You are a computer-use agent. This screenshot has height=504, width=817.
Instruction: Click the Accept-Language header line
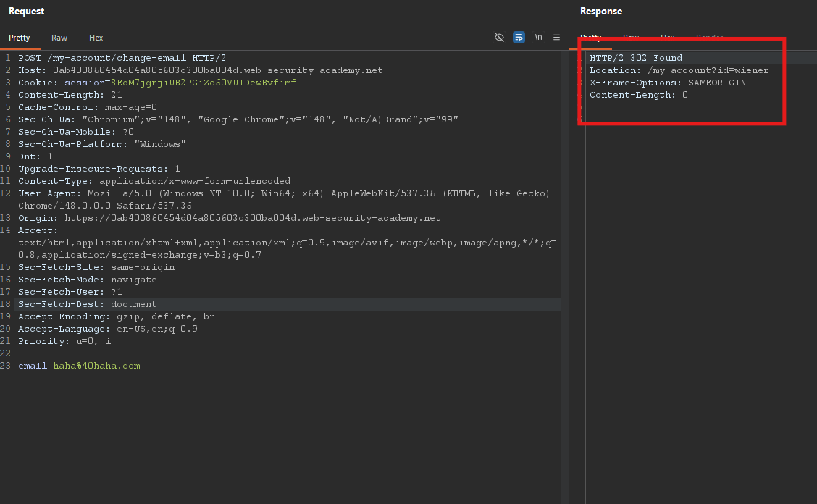tap(108, 329)
